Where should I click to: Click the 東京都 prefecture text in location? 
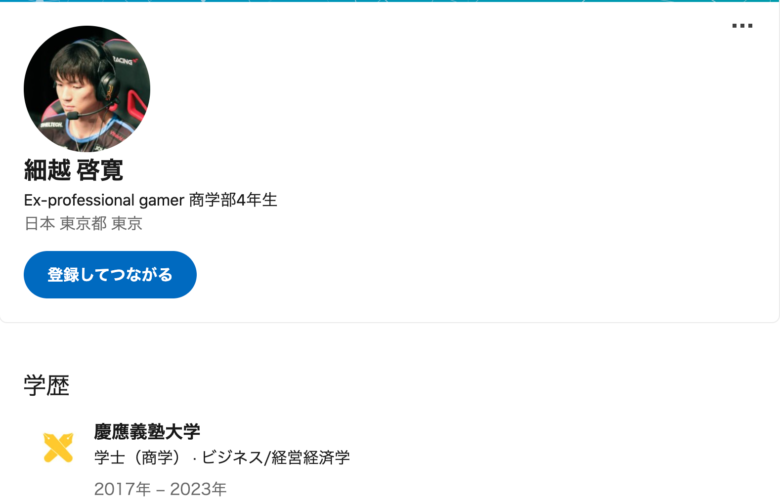coord(83,223)
